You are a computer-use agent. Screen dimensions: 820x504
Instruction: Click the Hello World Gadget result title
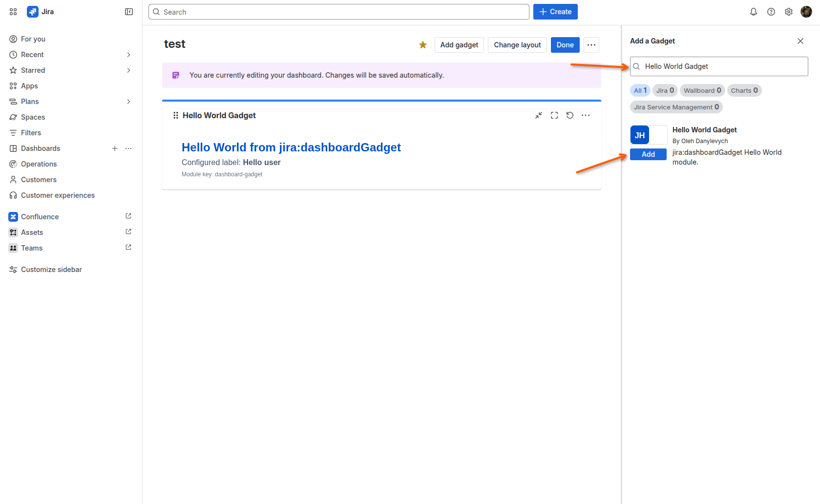[x=704, y=130]
